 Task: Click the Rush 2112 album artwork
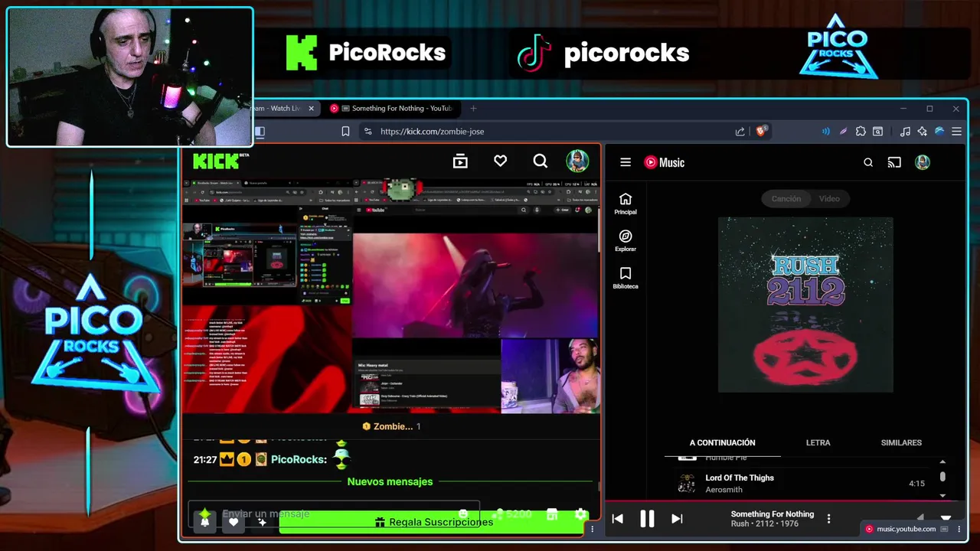click(x=805, y=305)
